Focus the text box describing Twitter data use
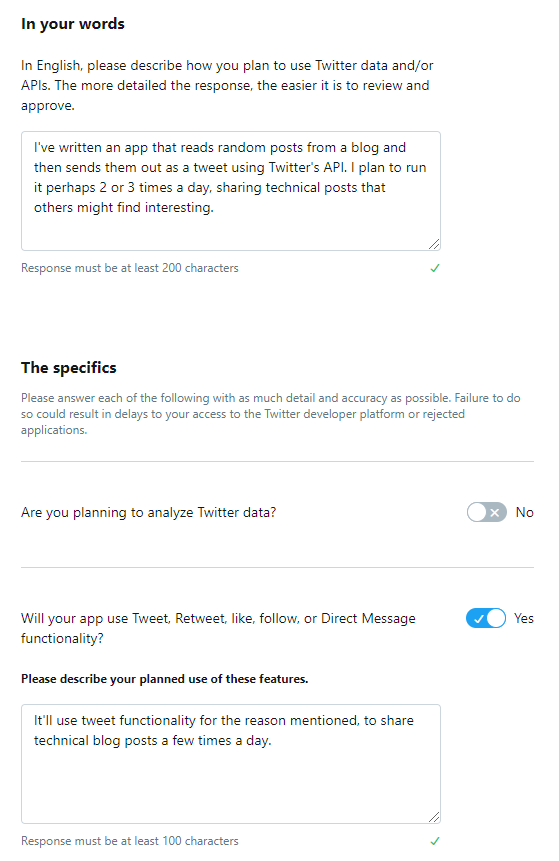 tap(231, 191)
